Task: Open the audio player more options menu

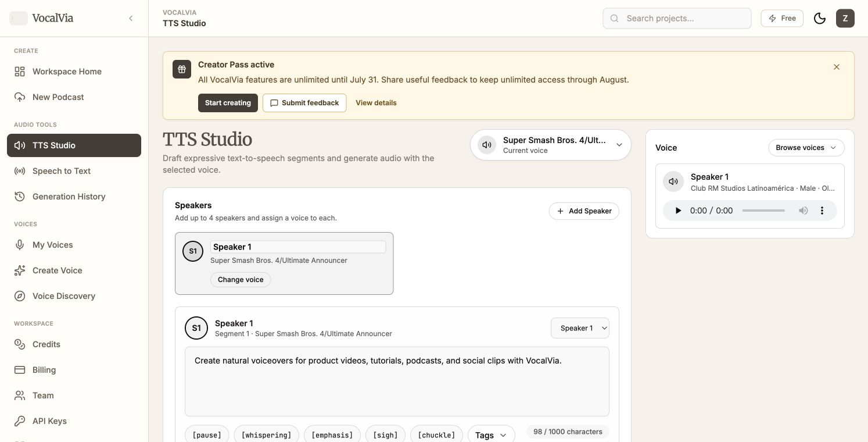Action: pyautogui.click(x=822, y=211)
